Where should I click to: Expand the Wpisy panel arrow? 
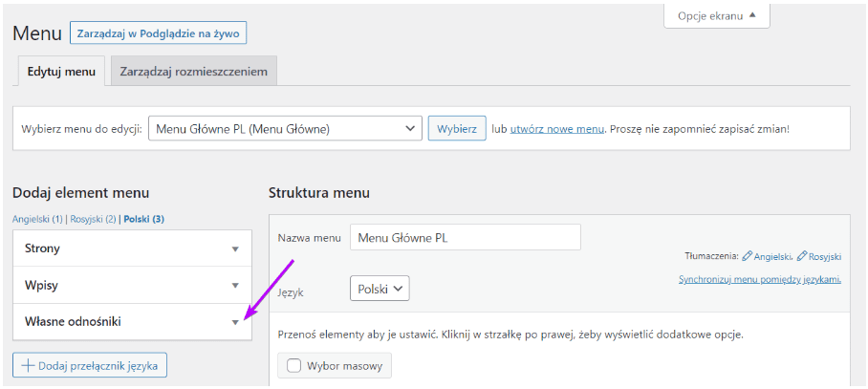click(235, 285)
